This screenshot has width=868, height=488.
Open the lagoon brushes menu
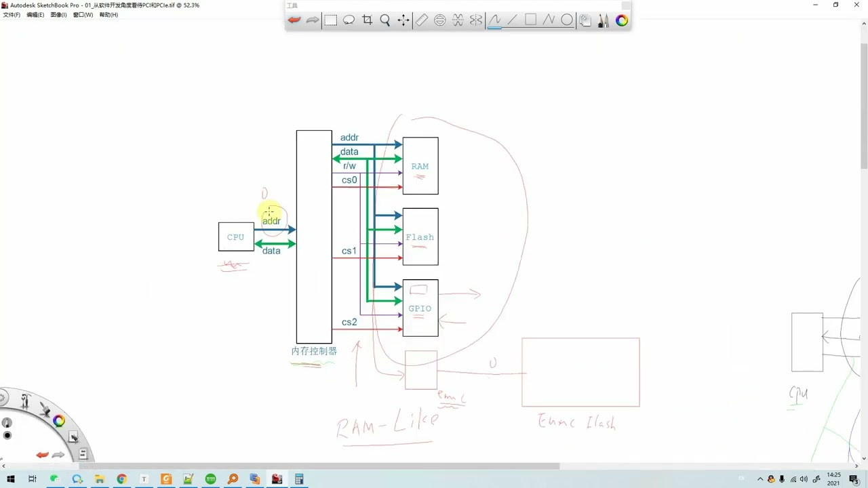coord(45,409)
